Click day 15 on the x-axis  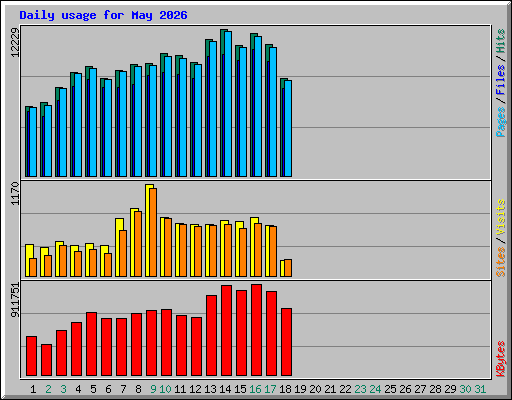click(x=240, y=389)
